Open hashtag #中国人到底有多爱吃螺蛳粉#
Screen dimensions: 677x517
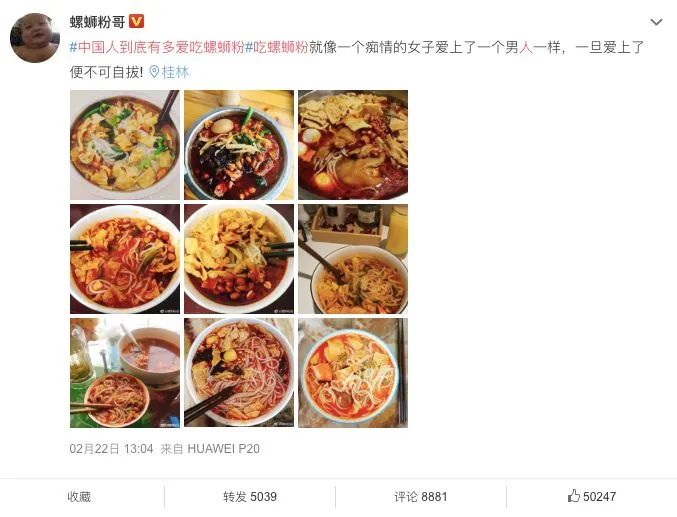point(157,47)
